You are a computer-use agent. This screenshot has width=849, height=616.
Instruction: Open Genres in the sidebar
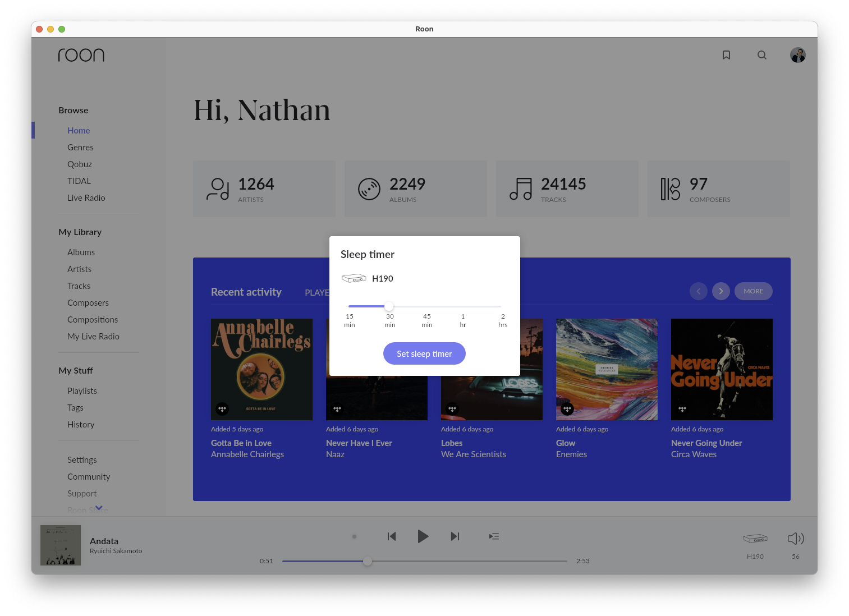80,147
